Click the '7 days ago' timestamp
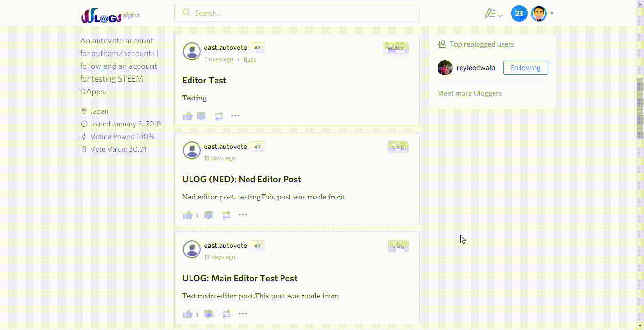This screenshot has height=330, width=644. tap(218, 59)
